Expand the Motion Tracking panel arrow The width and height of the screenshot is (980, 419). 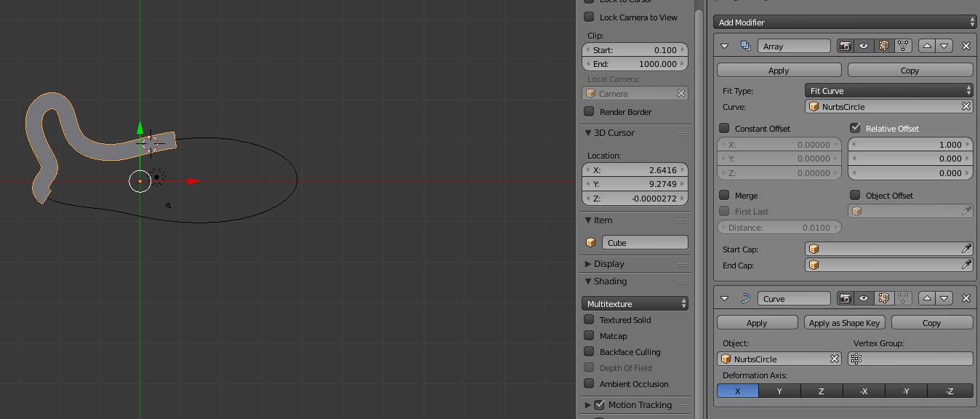[588, 405]
